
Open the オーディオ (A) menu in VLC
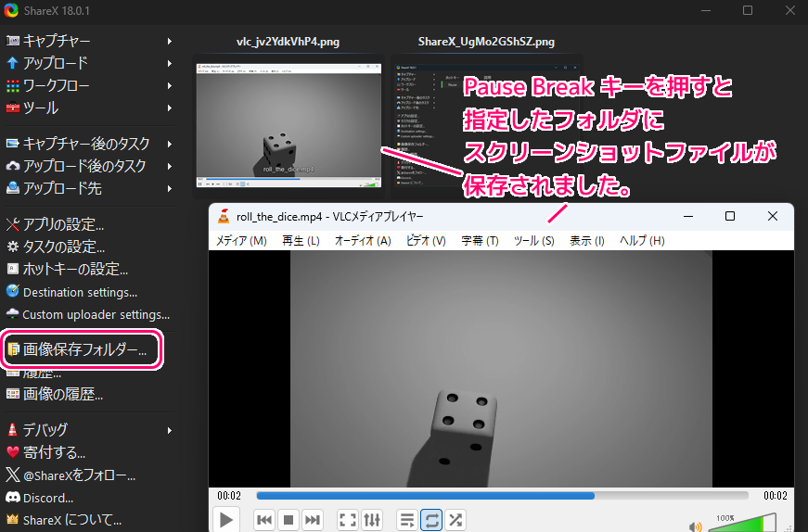pos(363,240)
